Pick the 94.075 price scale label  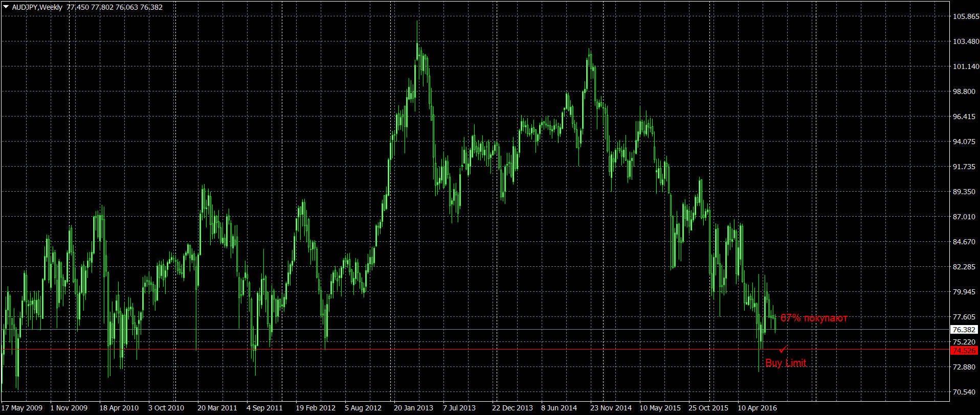(x=964, y=142)
